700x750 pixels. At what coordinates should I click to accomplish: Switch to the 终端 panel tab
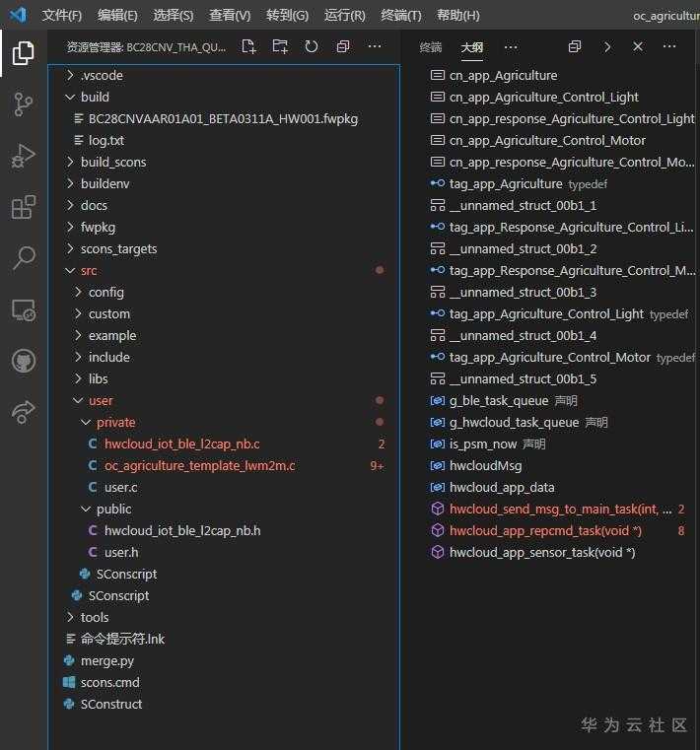(430, 47)
